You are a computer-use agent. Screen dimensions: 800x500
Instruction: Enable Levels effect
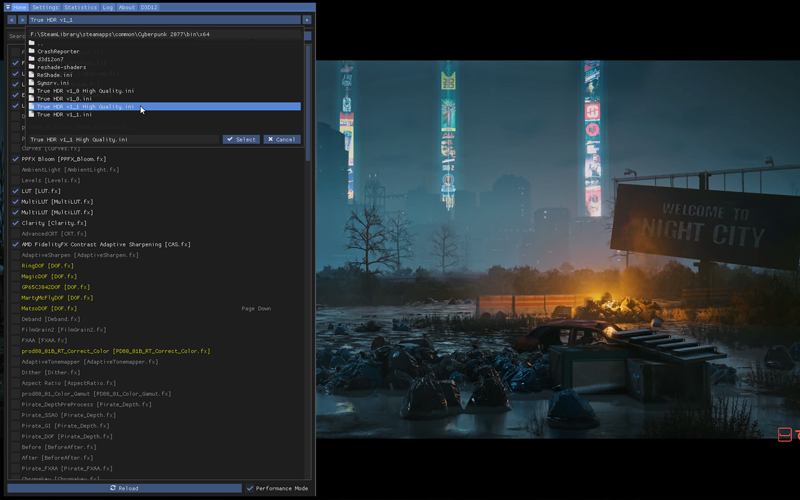(15, 181)
